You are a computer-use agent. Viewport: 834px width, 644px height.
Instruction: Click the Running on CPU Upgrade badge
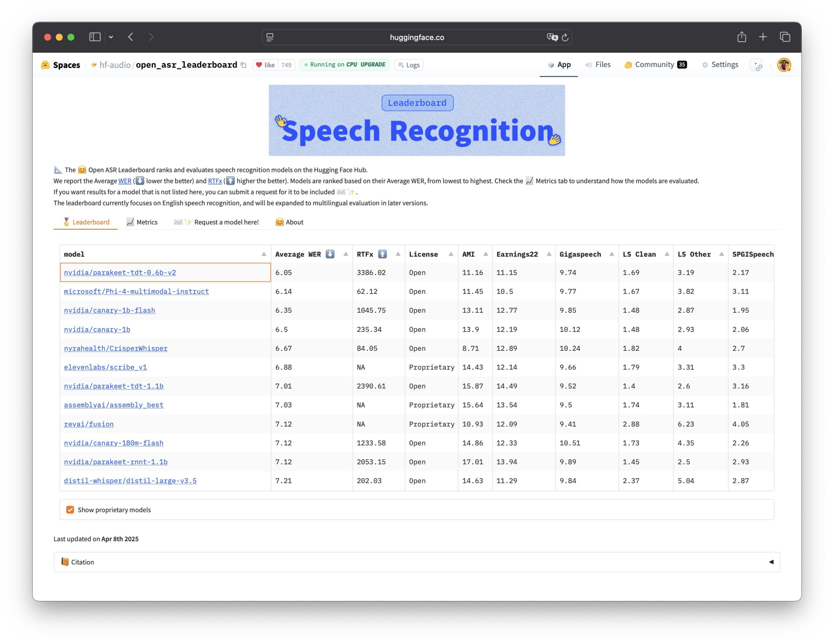(344, 64)
